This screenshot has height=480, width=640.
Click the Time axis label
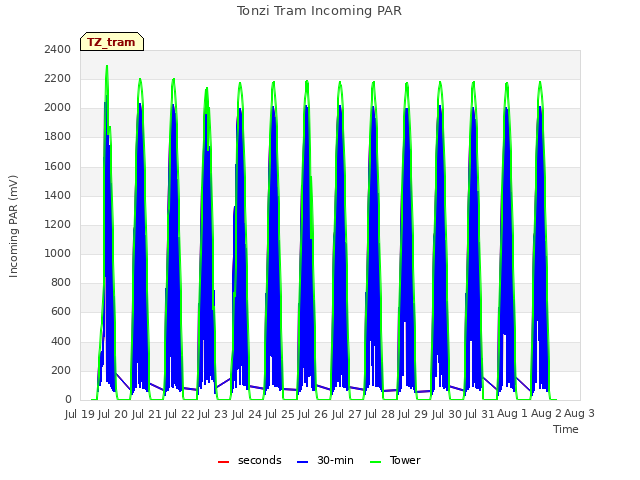[x=566, y=429]
